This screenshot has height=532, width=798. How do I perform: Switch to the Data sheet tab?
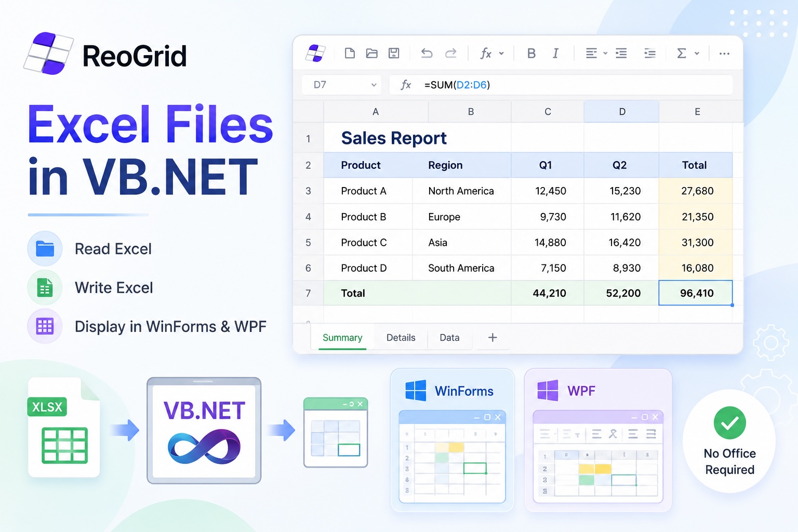(x=449, y=338)
